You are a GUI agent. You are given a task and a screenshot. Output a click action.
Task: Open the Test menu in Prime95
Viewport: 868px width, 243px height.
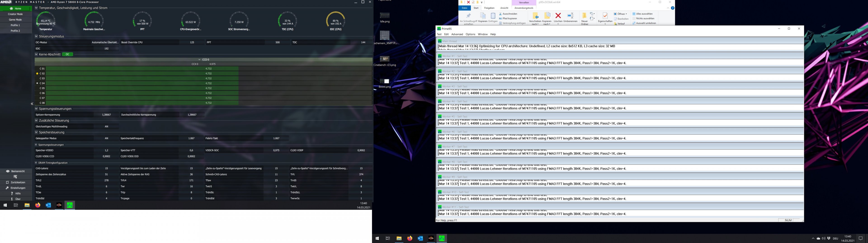click(439, 34)
